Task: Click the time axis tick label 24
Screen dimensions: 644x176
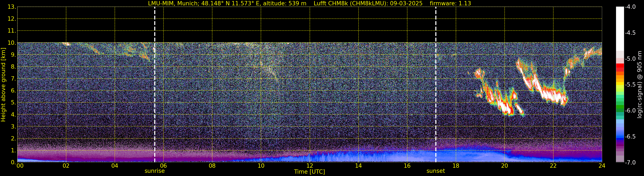Action: [x=602, y=166]
